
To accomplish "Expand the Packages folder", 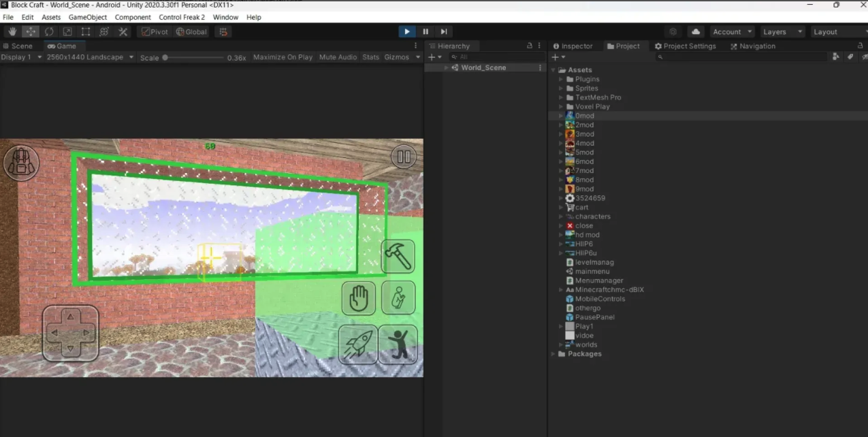I will (x=553, y=354).
